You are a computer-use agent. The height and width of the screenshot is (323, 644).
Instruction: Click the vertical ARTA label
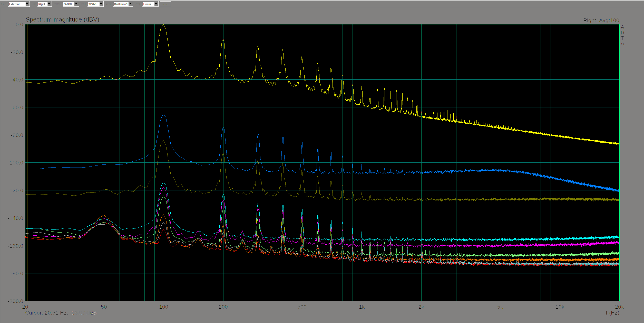[622, 35]
